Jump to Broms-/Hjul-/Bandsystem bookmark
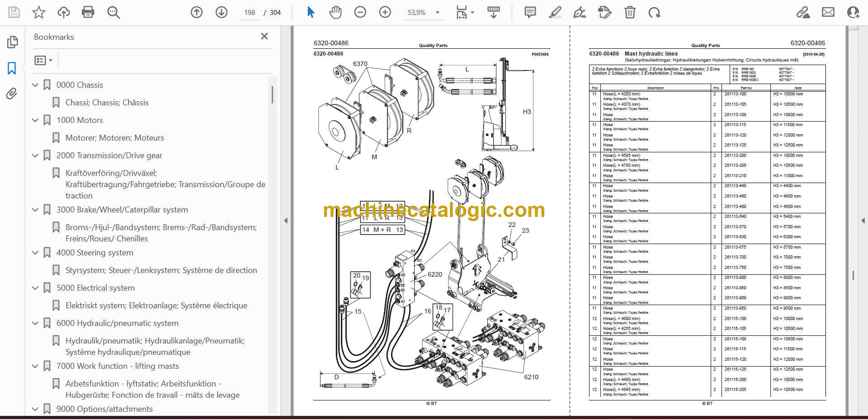Image resolution: width=868 pixels, height=419 pixels. click(161, 233)
